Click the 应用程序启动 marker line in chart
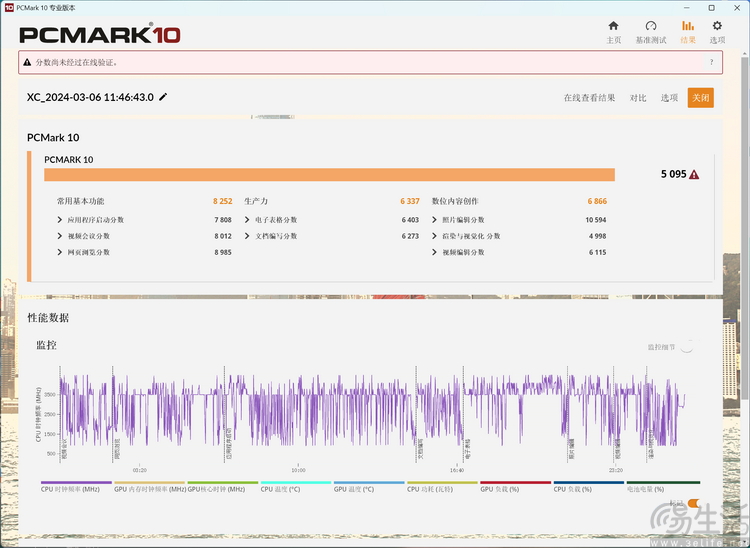Image resolution: width=750 pixels, height=548 pixels. (224, 414)
